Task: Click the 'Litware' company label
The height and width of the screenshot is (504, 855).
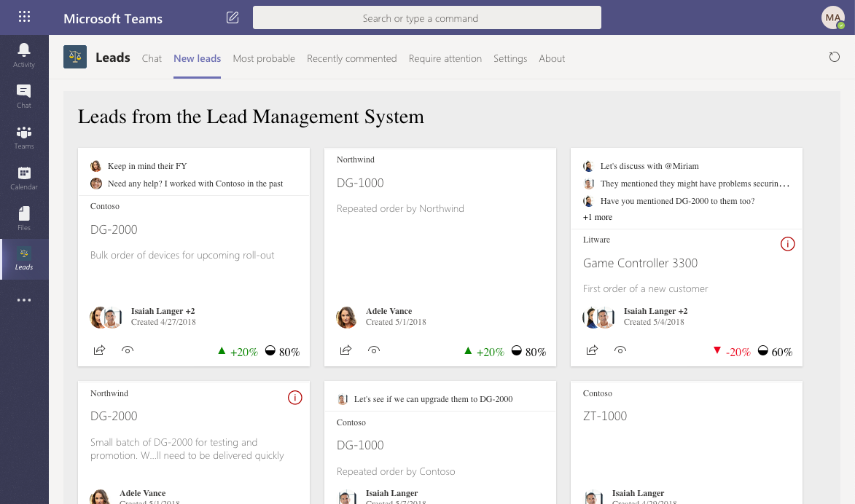Action: pos(596,240)
